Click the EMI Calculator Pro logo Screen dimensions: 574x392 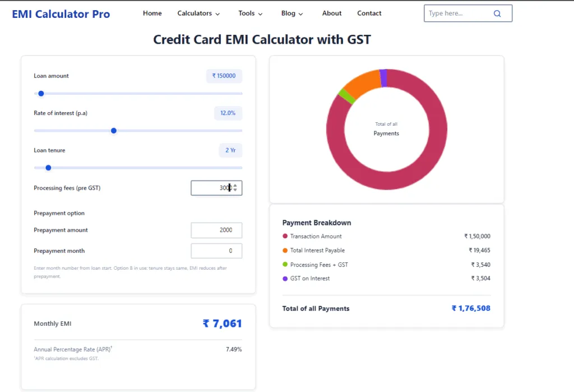(61, 14)
